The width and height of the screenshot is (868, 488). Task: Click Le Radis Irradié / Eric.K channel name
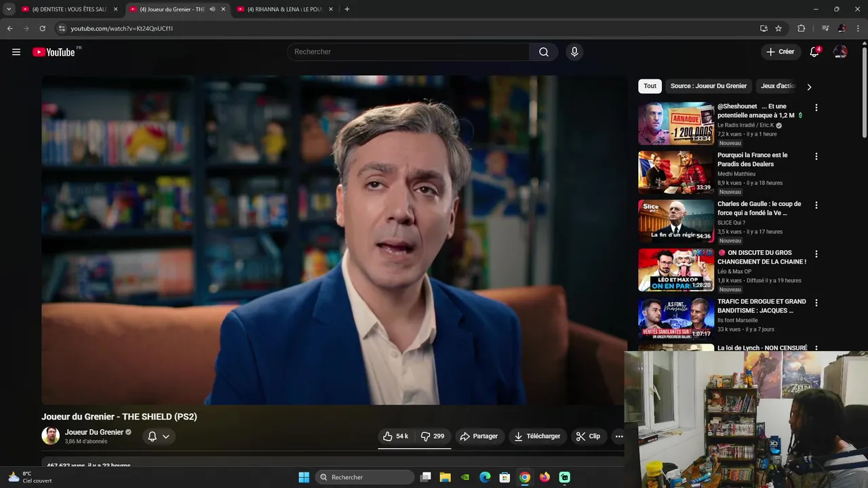tap(745, 125)
